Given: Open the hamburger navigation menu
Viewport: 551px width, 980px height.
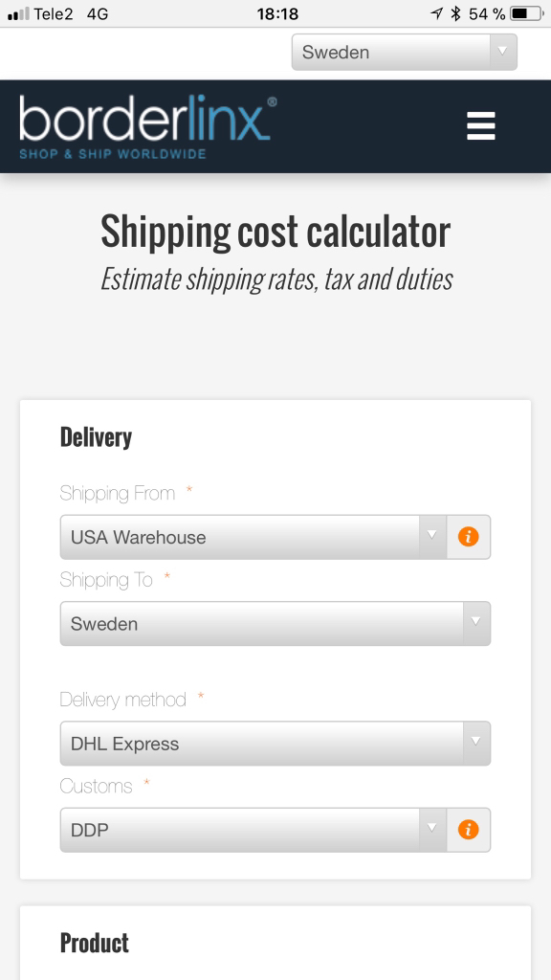Looking at the screenshot, I should (481, 125).
